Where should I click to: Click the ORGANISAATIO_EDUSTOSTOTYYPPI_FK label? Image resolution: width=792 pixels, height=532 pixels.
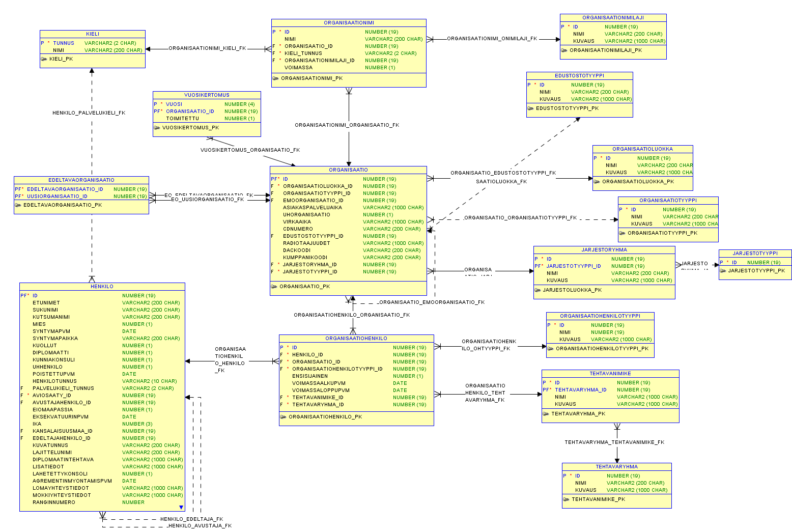tap(503, 173)
